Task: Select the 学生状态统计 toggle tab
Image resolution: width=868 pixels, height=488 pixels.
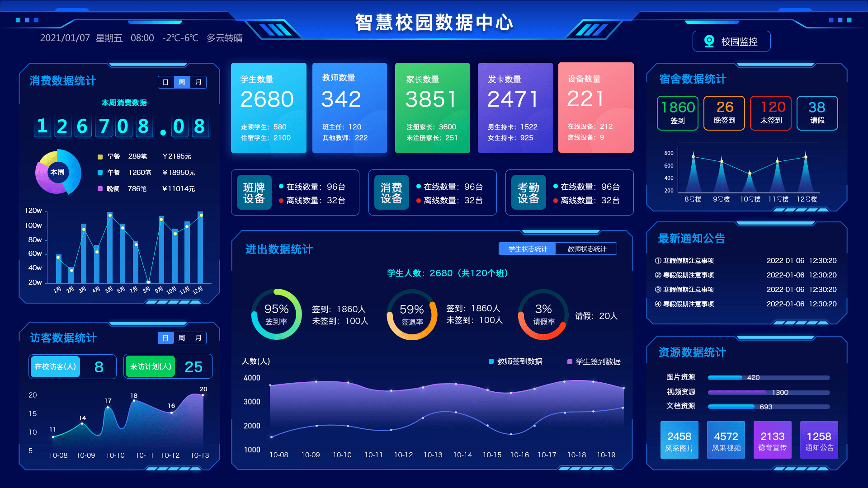Action: tap(527, 249)
